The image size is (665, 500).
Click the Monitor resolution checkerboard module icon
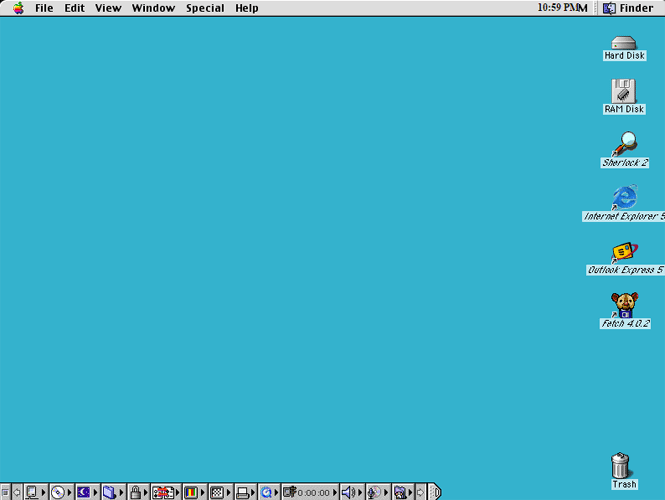click(217, 492)
